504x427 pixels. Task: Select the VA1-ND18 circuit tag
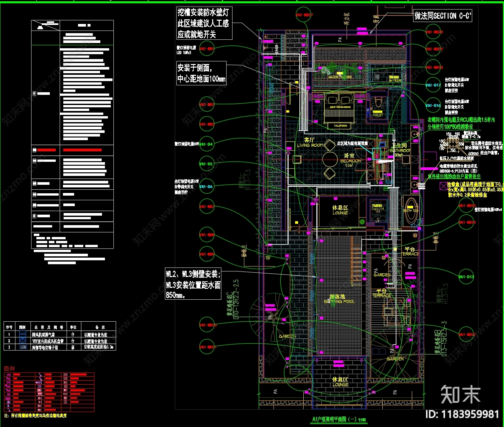pyautogui.click(x=433, y=68)
